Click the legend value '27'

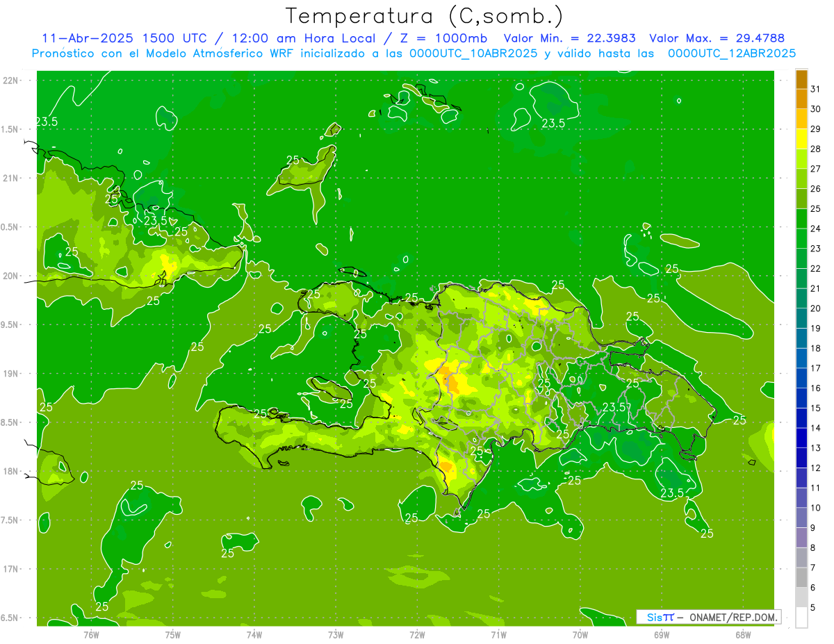pos(817,169)
